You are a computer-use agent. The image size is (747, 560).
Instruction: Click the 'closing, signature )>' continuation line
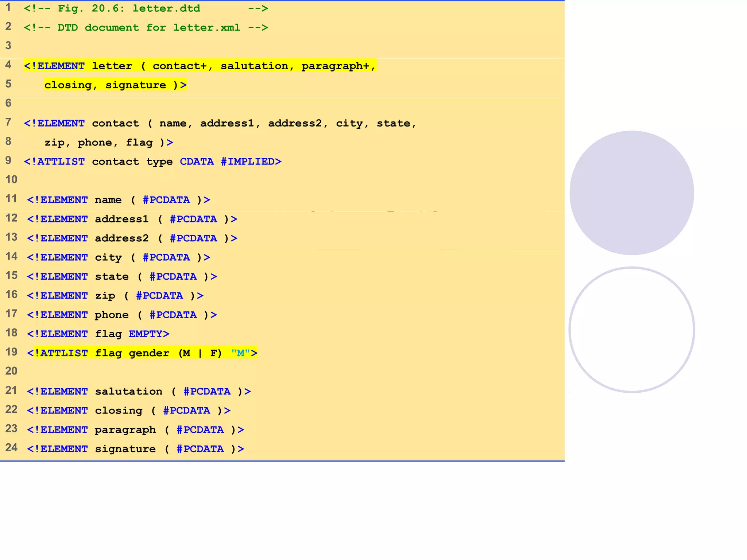116,85
